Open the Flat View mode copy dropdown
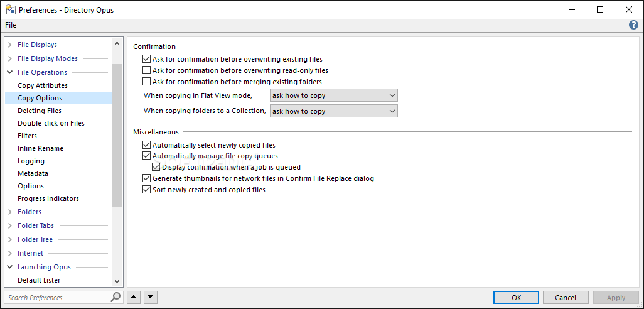 [x=333, y=95]
